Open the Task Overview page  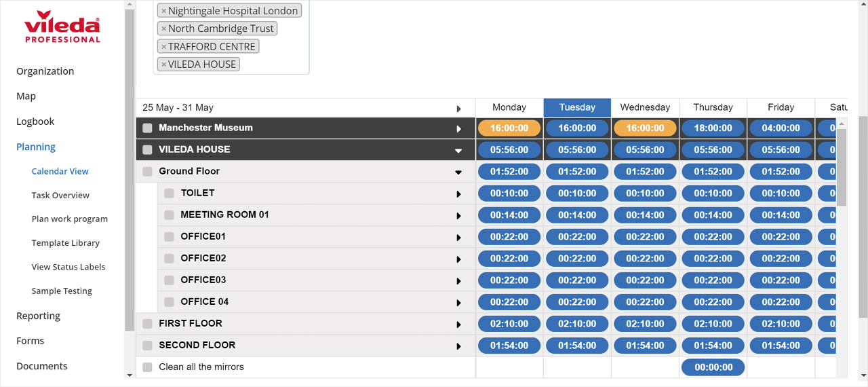coord(60,196)
